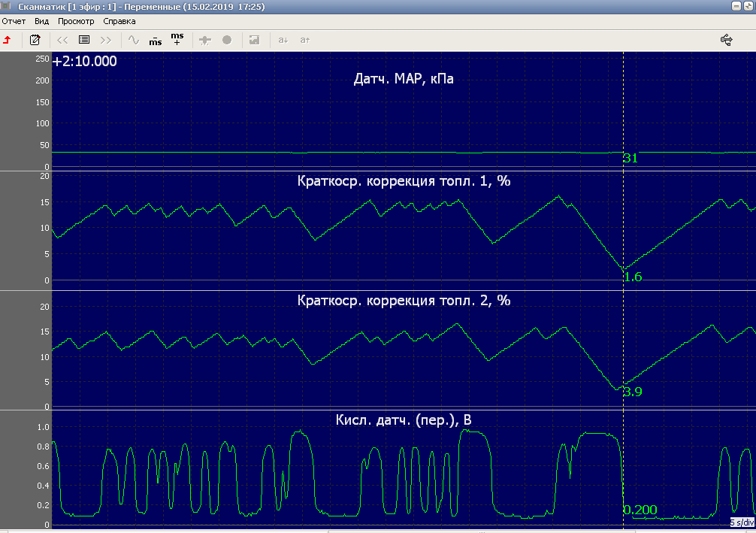Screen dimensions: 756x533
Task: Go to previous page with << arrows
Action: [x=62, y=40]
